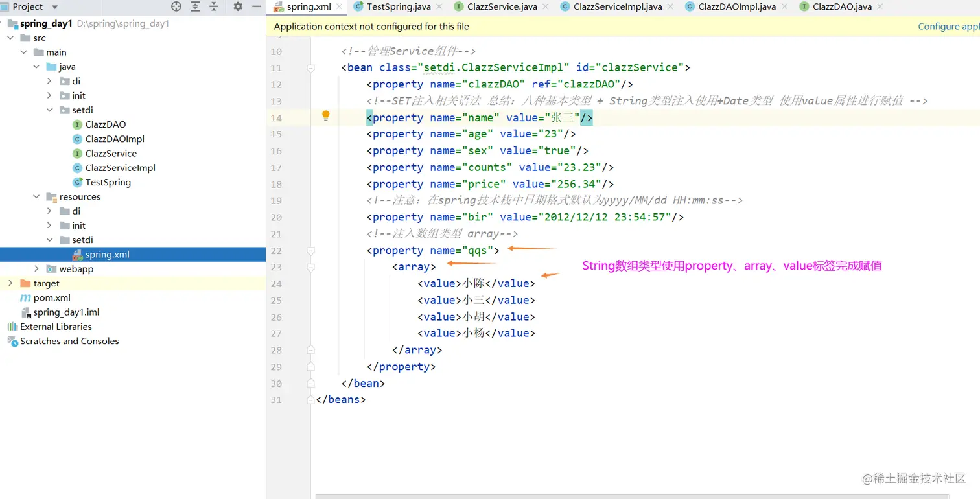
Task: Close the ClazzService.java tab
Action: pyautogui.click(x=546, y=6)
